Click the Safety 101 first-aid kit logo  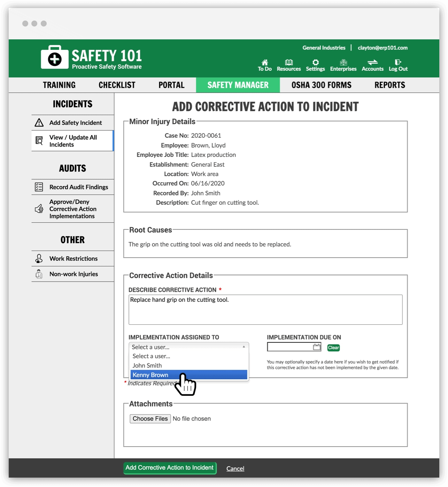[x=55, y=57]
